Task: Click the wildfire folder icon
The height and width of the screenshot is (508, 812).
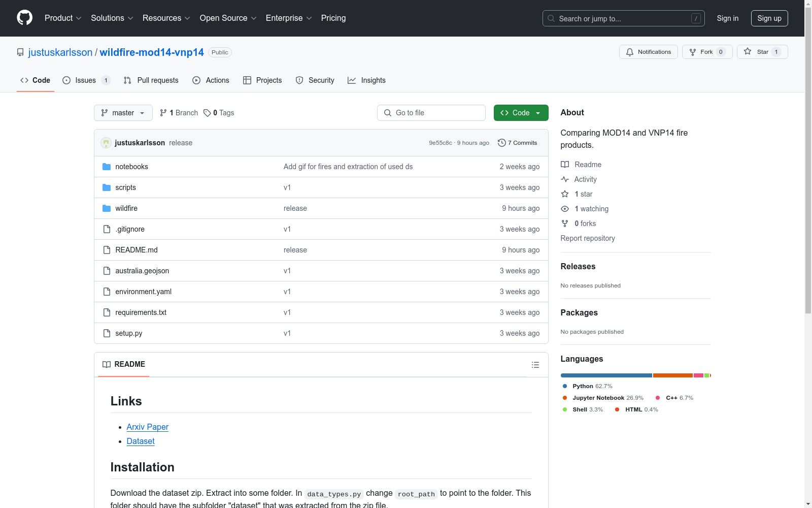Action: tap(107, 208)
